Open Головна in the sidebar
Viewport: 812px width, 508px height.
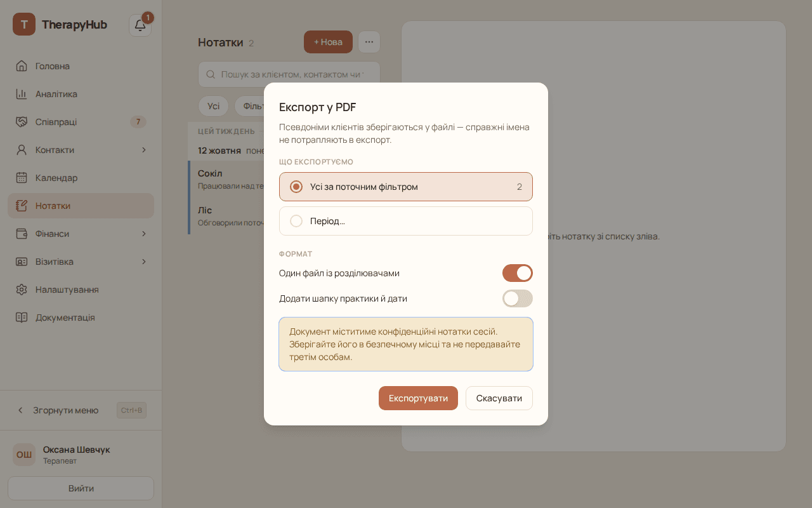81,66
